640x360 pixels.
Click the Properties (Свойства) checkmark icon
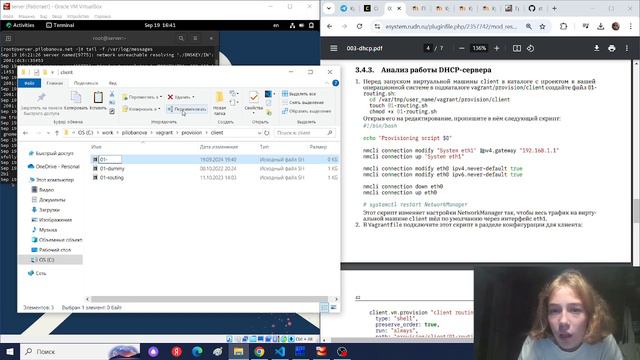(x=253, y=101)
